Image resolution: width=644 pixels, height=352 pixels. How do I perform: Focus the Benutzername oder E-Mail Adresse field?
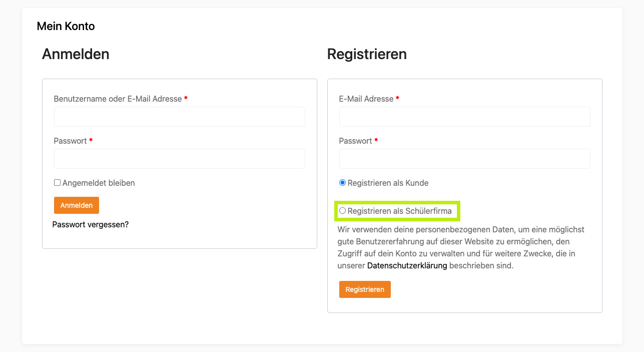179,117
